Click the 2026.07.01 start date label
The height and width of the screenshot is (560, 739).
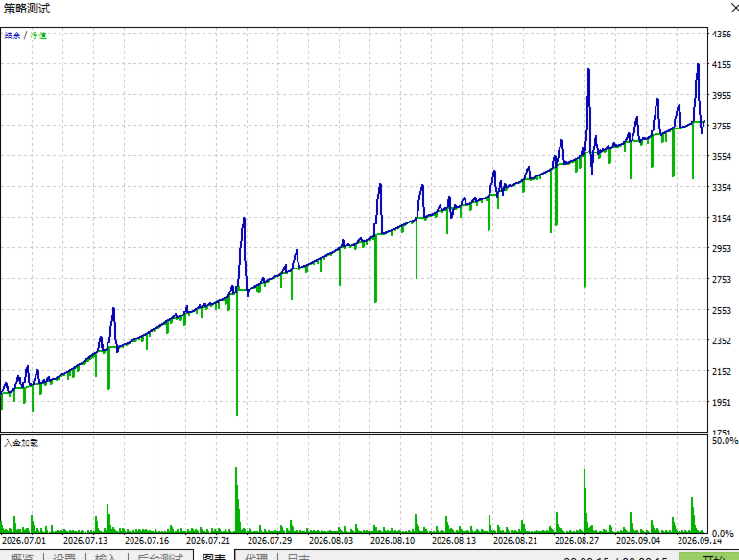pyautogui.click(x=24, y=540)
